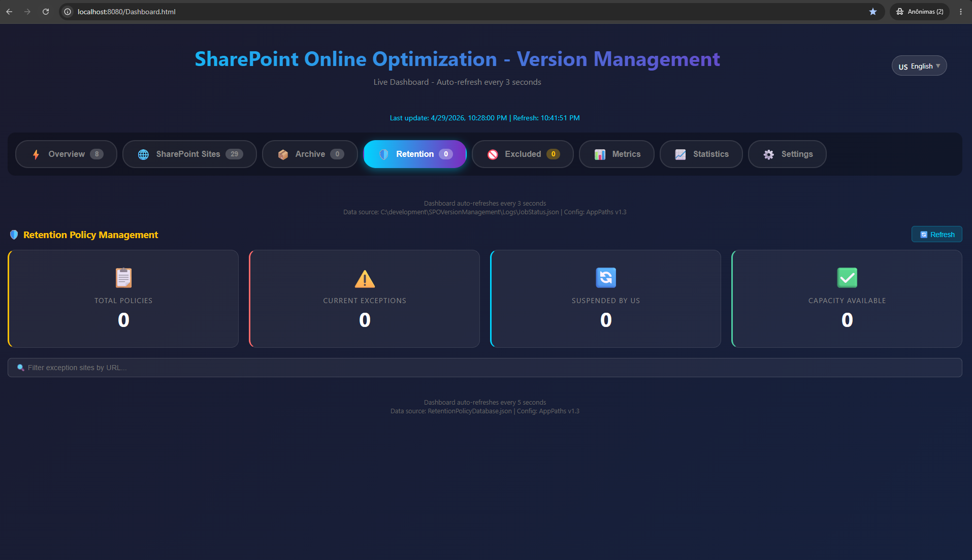Click the clipboard icon in Total Policies card
Viewport: 972px width, 560px height.
[x=123, y=278]
